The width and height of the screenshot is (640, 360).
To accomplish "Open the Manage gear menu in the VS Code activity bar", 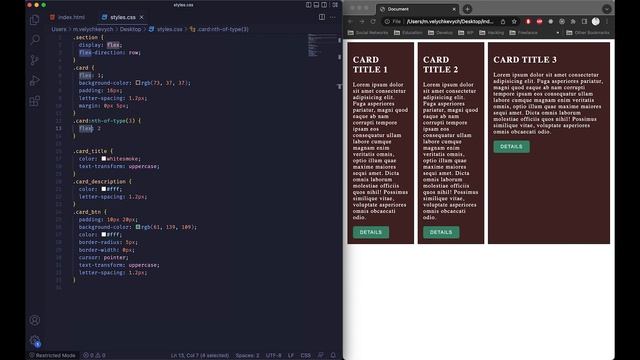I will (x=35, y=340).
